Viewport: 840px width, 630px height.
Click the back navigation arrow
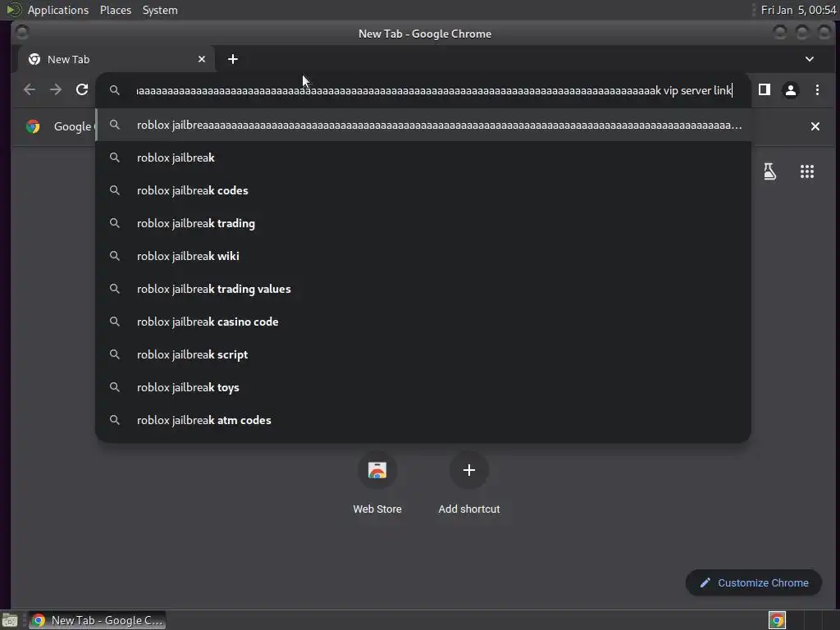click(x=30, y=89)
